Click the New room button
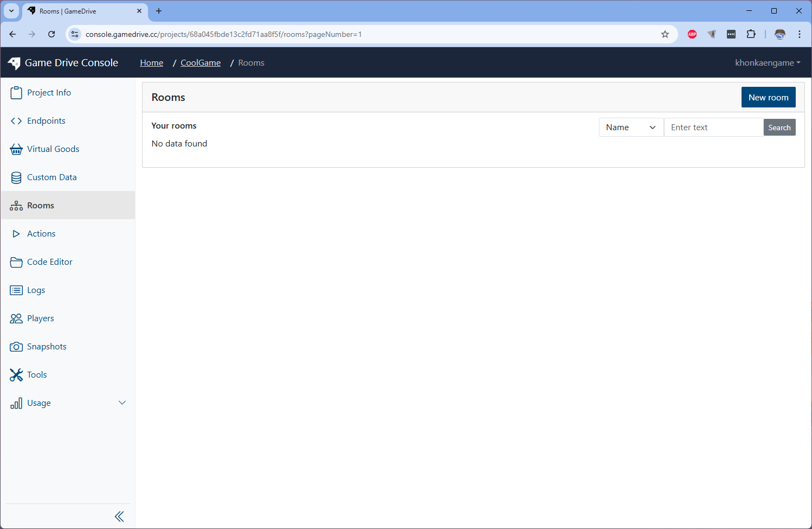The width and height of the screenshot is (812, 529). pos(768,98)
